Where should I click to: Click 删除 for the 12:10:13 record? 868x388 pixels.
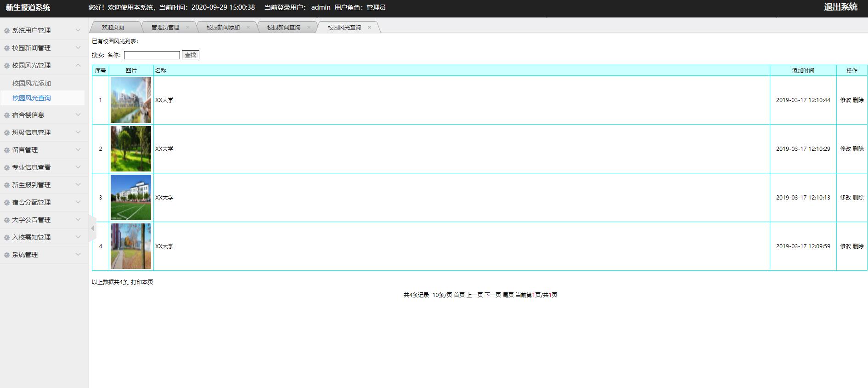tap(858, 198)
